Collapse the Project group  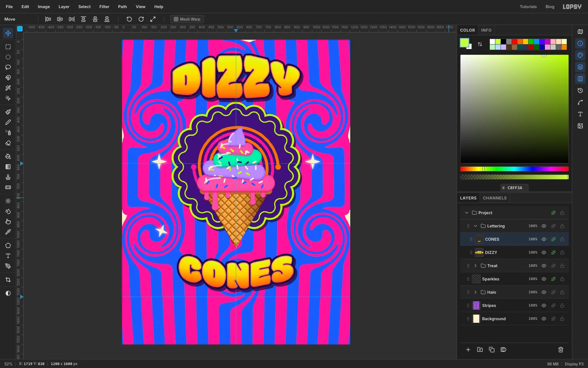467,213
